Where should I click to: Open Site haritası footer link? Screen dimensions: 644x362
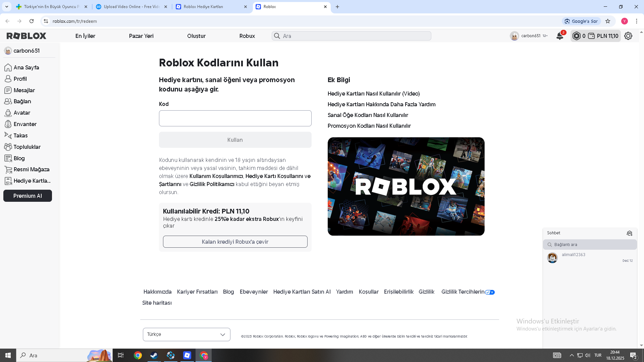tap(157, 303)
